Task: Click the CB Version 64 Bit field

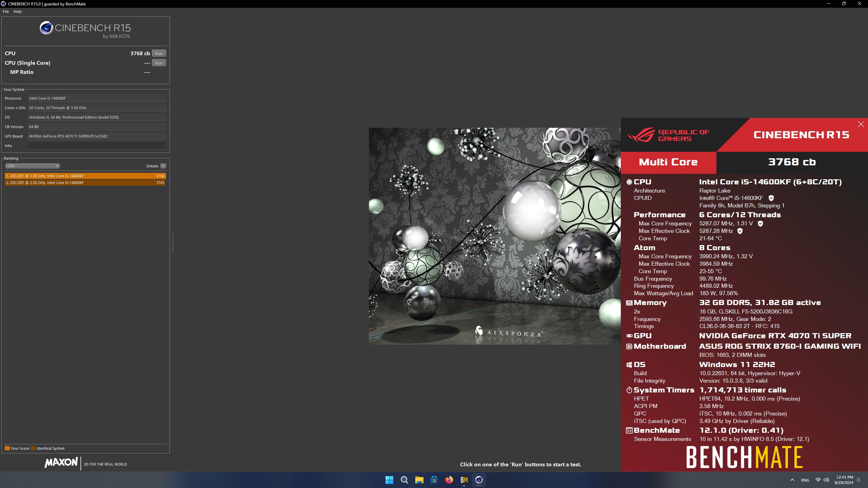Action: tap(97, 127)
